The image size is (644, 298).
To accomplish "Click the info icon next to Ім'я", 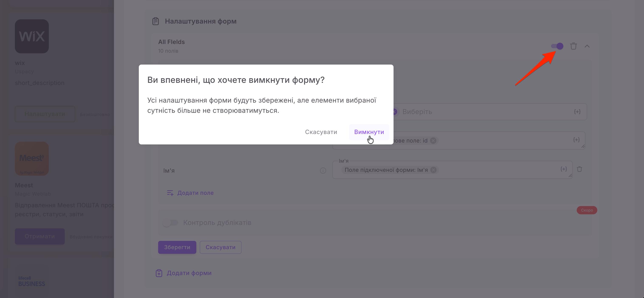I will [x=323, y=171].
